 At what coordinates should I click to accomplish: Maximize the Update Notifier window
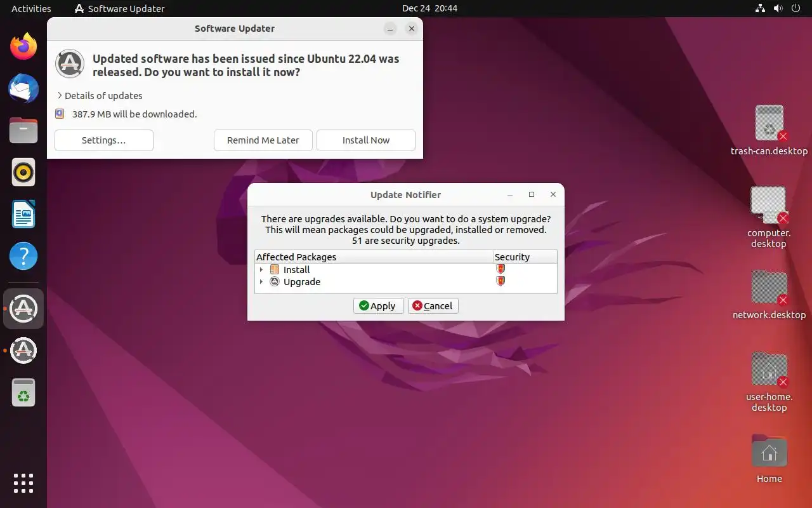[532, 195]
